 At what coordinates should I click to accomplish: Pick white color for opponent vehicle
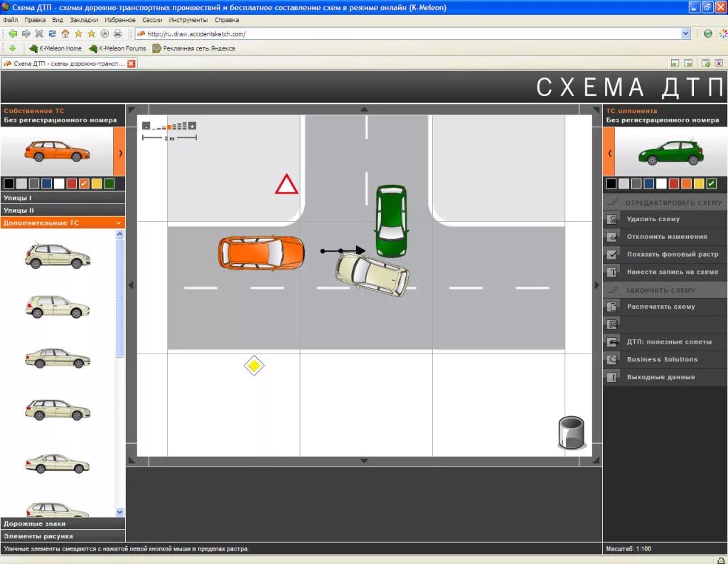coord(661,183)
